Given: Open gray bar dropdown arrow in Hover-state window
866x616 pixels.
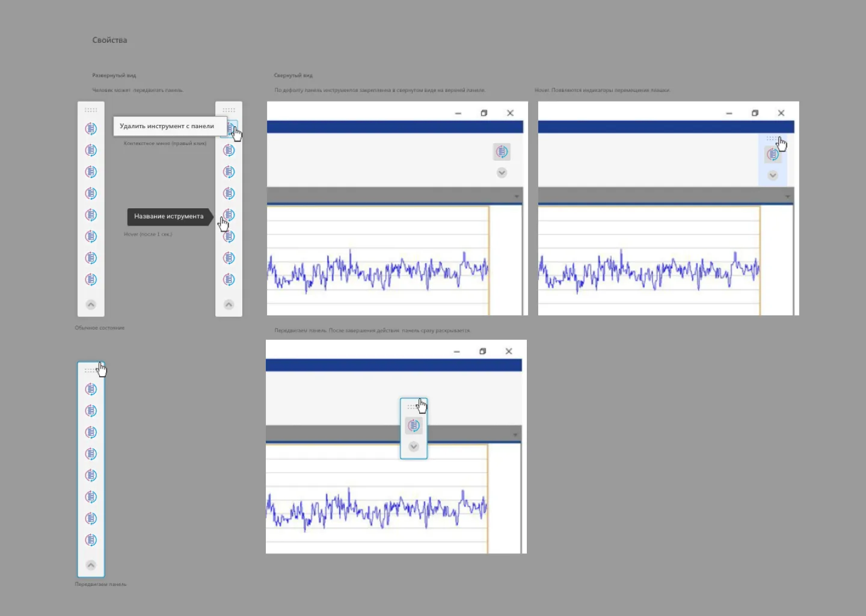Looking at the screenshot, I should (x=788, y=197).
